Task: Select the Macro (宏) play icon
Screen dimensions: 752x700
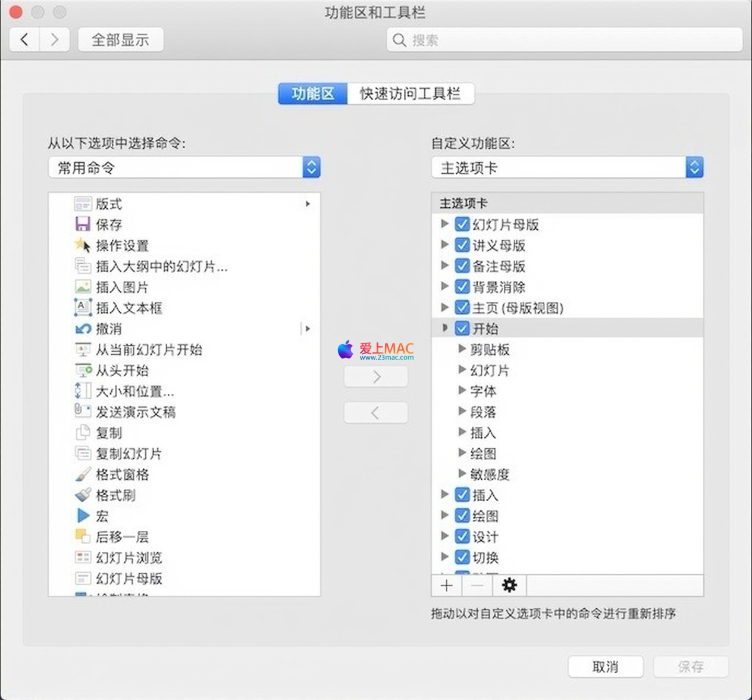Action: [83, 516]
